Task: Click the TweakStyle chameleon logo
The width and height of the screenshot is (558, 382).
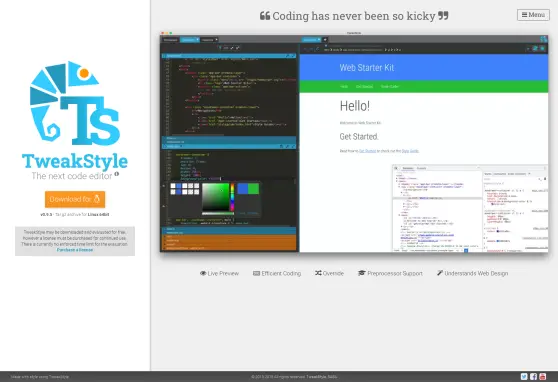Action: [75, 103]
